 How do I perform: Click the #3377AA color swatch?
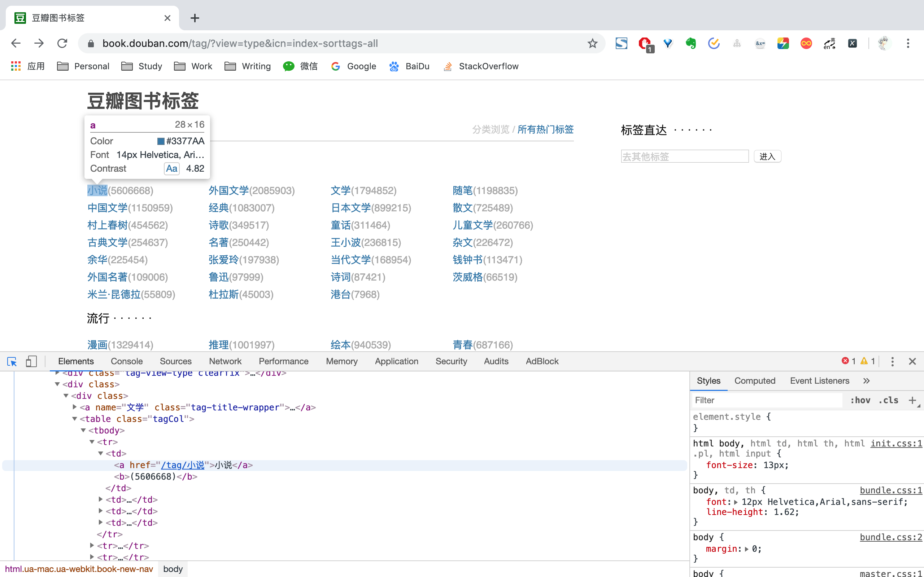161,141
